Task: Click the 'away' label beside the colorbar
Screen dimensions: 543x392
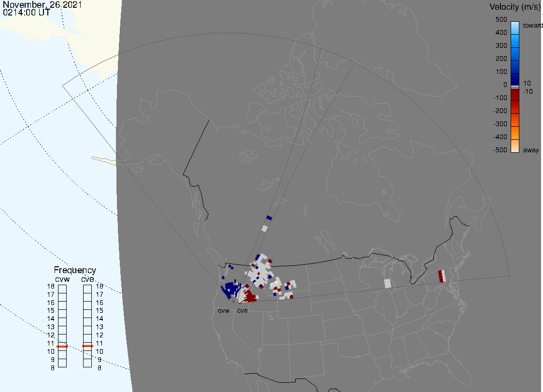Action: [x=531, y=150]
